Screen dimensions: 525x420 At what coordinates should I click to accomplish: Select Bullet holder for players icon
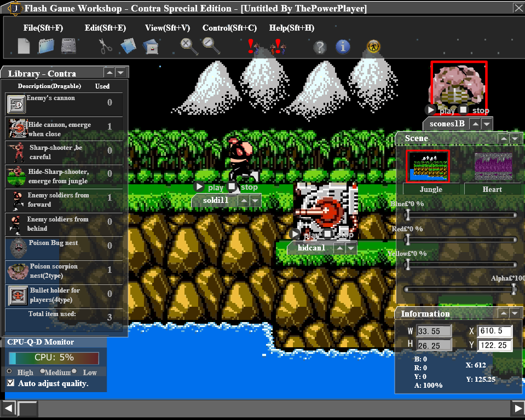(18, 296)
